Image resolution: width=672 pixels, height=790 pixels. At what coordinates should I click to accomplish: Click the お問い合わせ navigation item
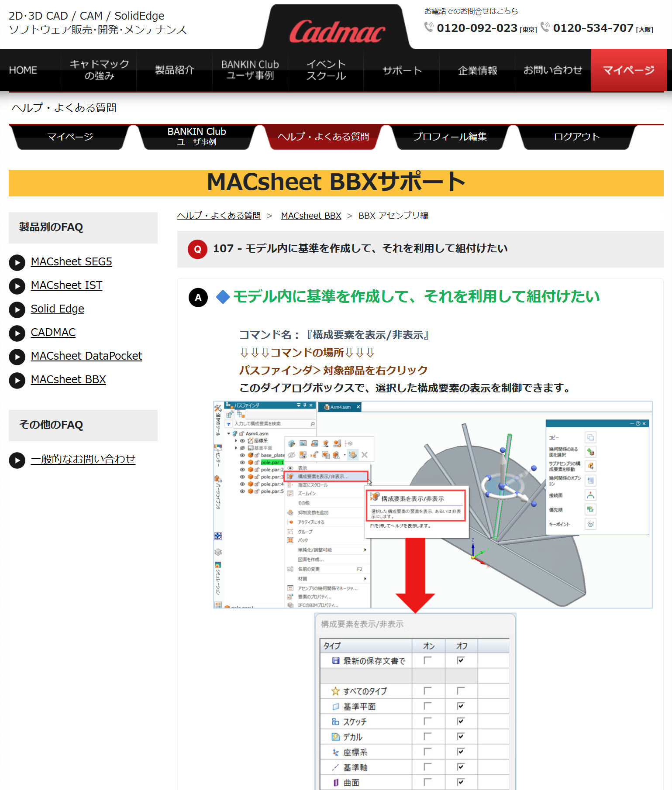click(x=553, y=70)
